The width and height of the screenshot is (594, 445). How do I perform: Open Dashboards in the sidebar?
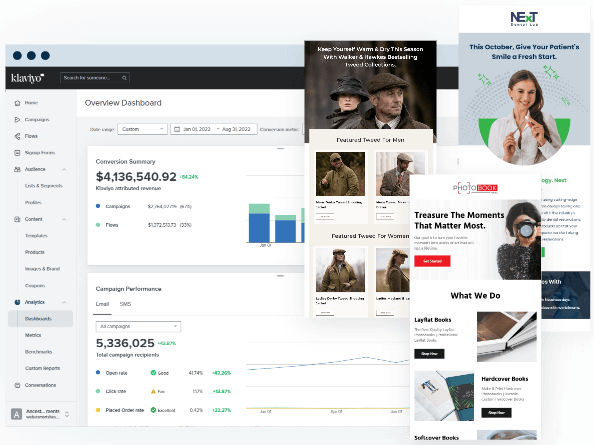41,319
